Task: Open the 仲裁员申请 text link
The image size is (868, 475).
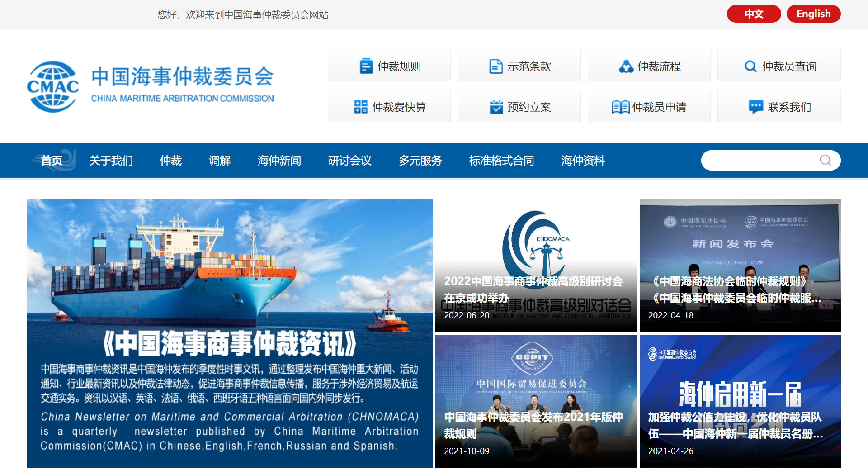Action: pos(659,107)
